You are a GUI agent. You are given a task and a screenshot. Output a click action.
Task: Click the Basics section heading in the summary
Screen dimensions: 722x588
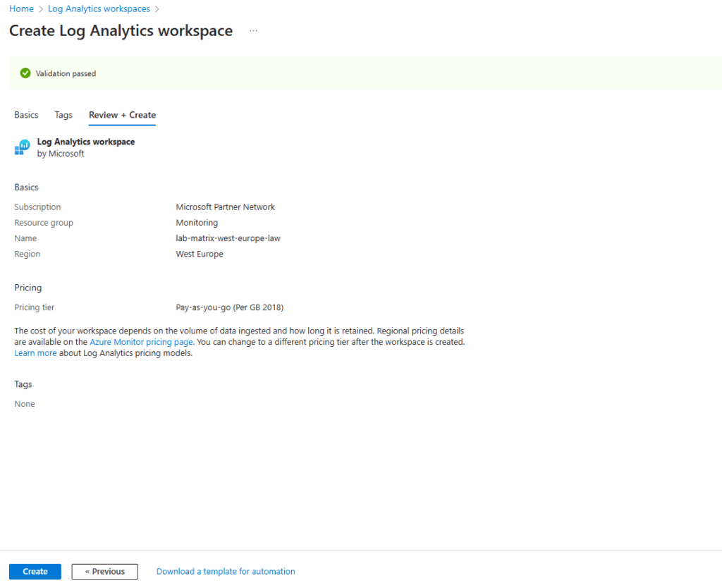click(26, 188)
